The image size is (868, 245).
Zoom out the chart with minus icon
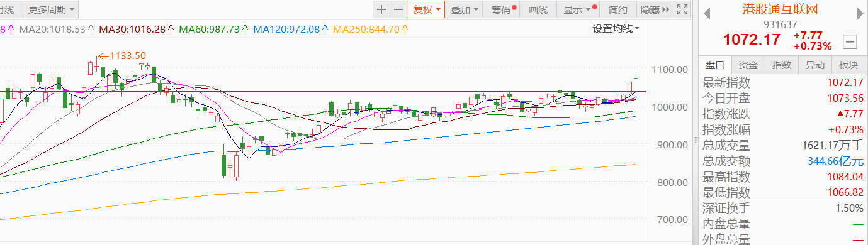[398, 9]
